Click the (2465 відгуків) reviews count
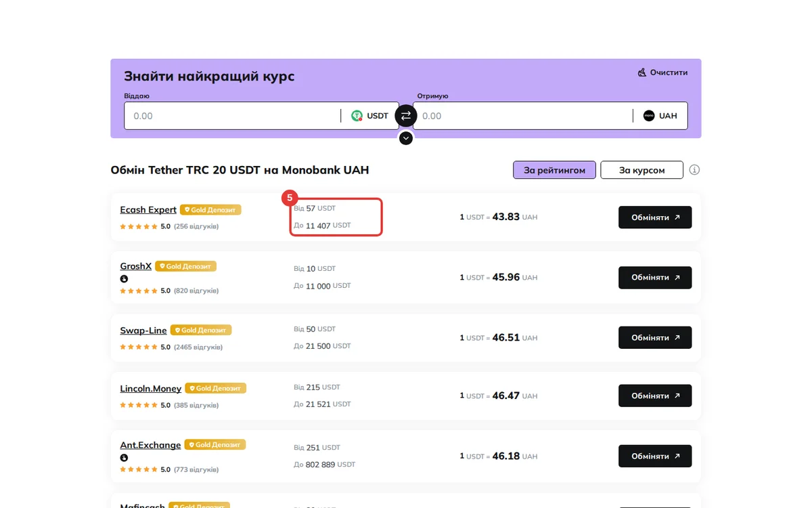Viewport: 812px width, 508px height. pos(198,347)
